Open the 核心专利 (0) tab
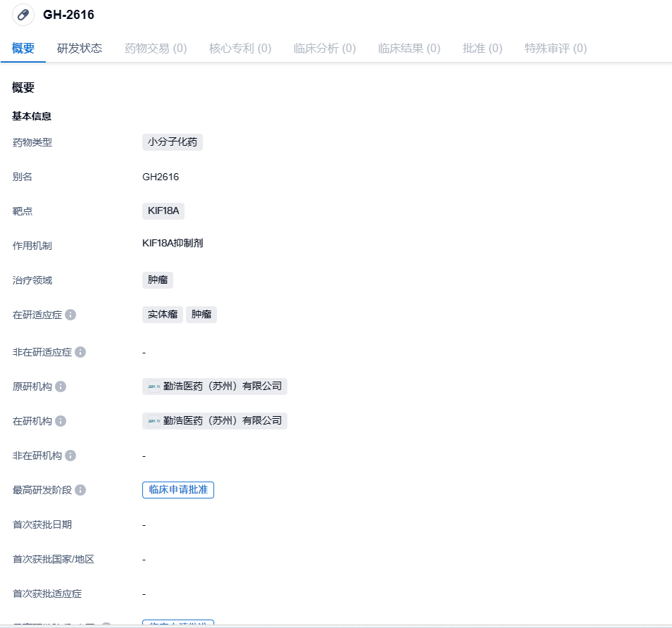The image size is (672, 628). [x=240, y=48]
